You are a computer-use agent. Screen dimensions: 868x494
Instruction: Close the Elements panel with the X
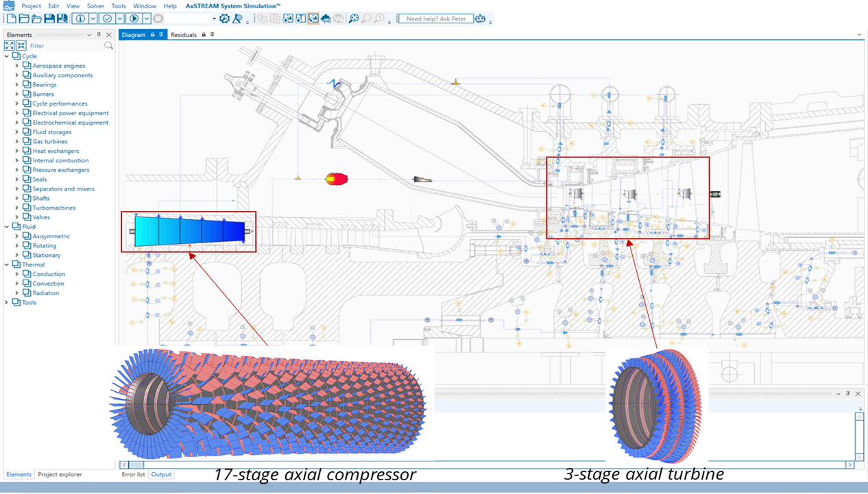109,35
